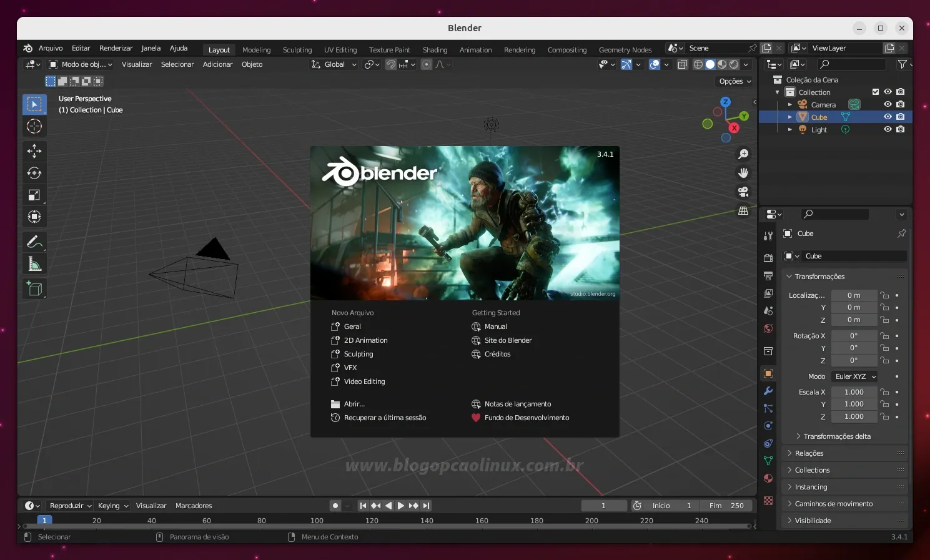The width and height of the screenshot is (930, 560).
Task: Toggle auto keying record button
Action: 335,506
